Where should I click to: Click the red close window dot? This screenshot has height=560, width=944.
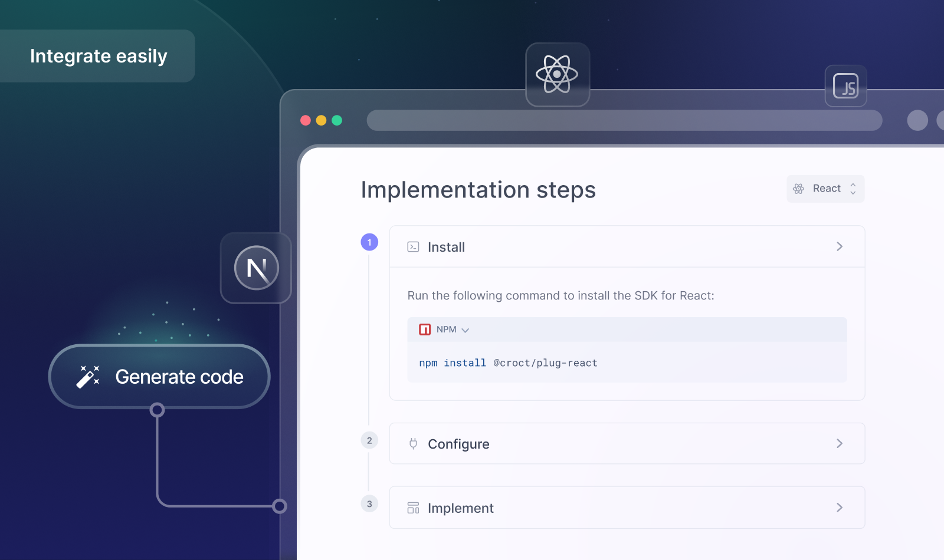click(306, 120)
